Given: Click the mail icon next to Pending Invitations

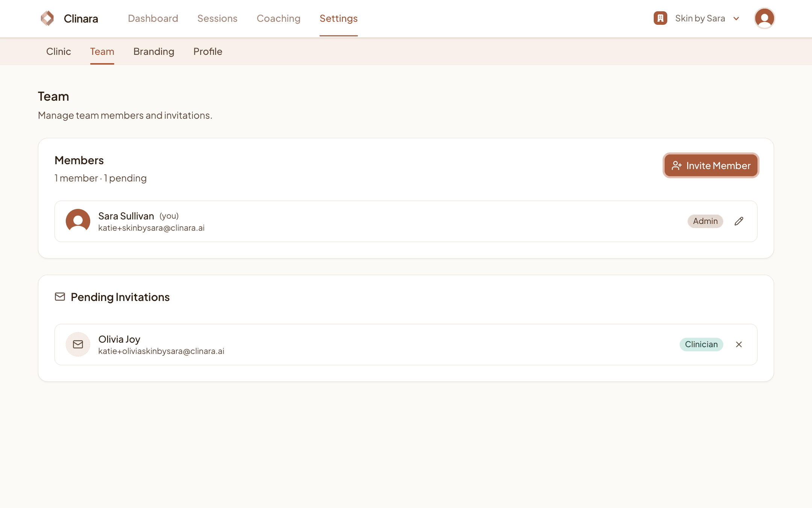Looking at the screenshot, I should point(60,297).
